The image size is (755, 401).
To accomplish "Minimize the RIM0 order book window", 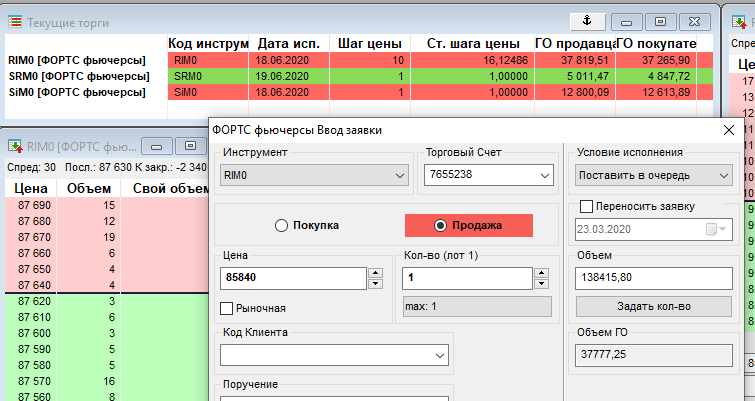I will click(156, 146).
